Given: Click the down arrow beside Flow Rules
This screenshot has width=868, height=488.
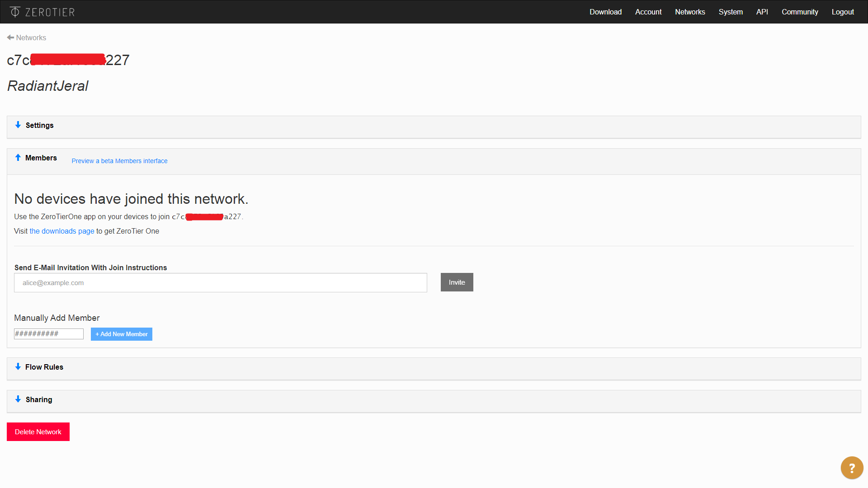Looking at the screenshot, I should [18, 366].
